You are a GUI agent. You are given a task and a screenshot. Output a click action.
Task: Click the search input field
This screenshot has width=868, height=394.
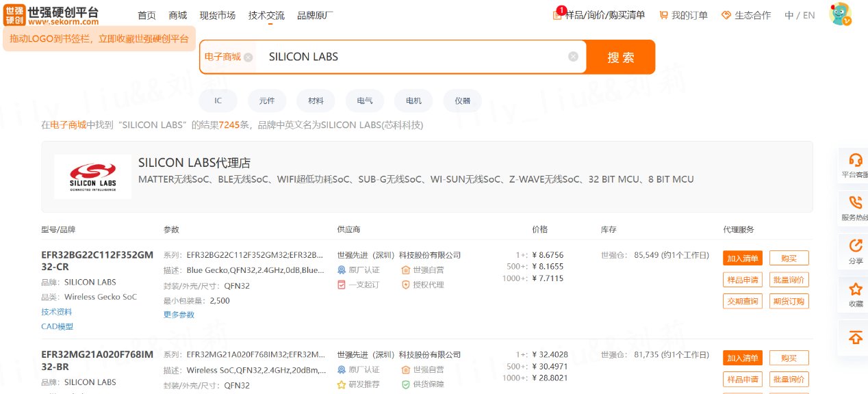tap(411, 57)
